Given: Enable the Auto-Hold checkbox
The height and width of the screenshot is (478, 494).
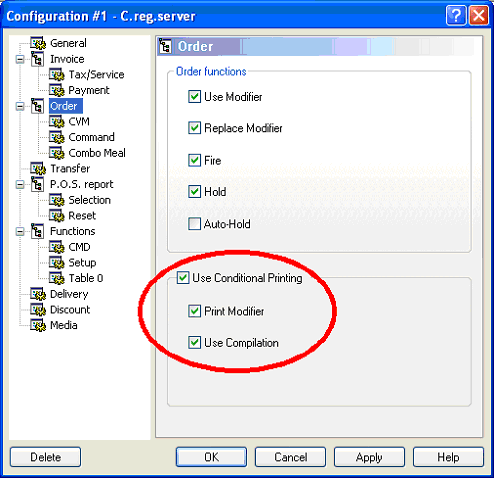Looking at the screenshot, I should (x=194, y=224).
